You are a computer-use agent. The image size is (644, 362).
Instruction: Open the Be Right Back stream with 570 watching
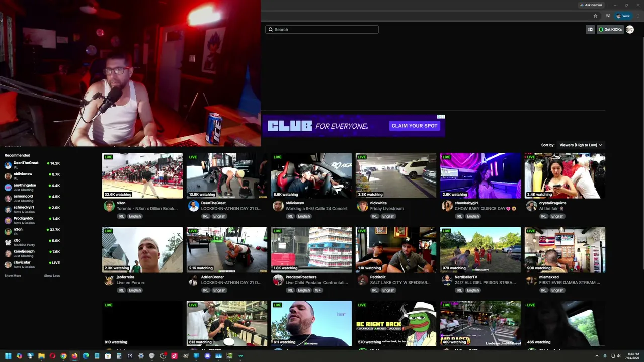tap(396, 323)
